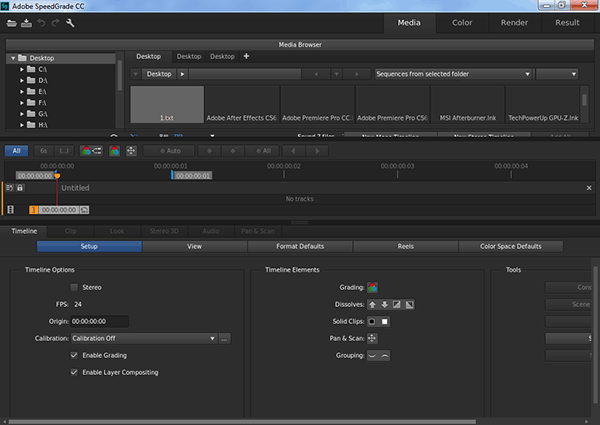Image resolution: width=600 pixels, height=425 pixels.
Task: Click the Dissolves down-arrow icon
Action: tap(385, 305)
